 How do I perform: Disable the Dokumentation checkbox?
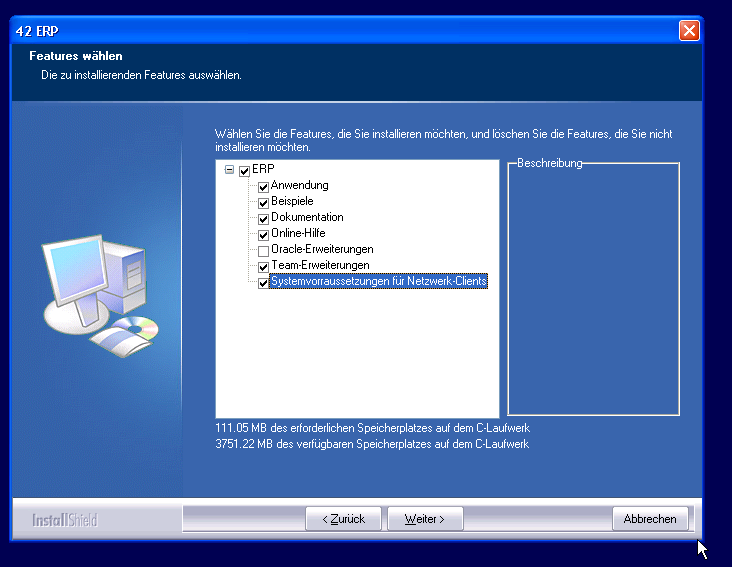pyautogui.click(x=263, y=219)
